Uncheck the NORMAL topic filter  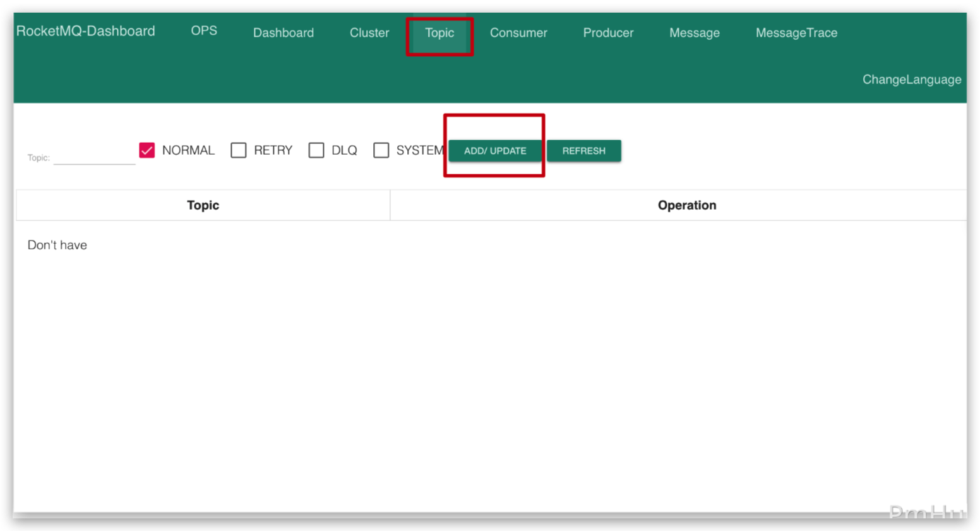click(x=146, y=150)
